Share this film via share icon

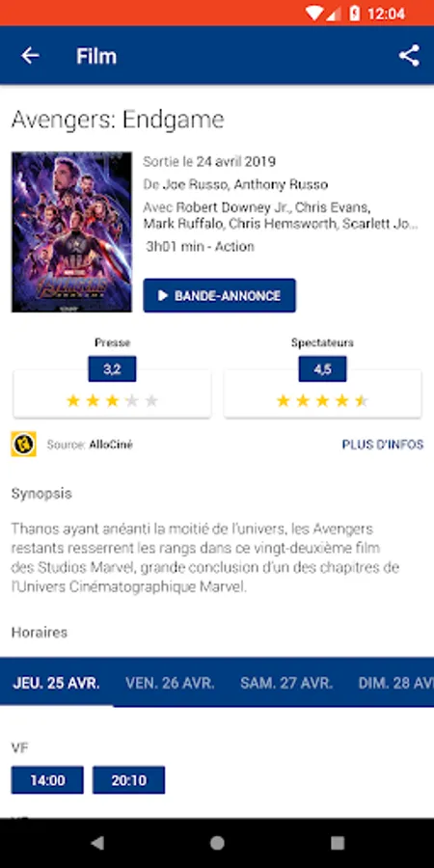409,56
